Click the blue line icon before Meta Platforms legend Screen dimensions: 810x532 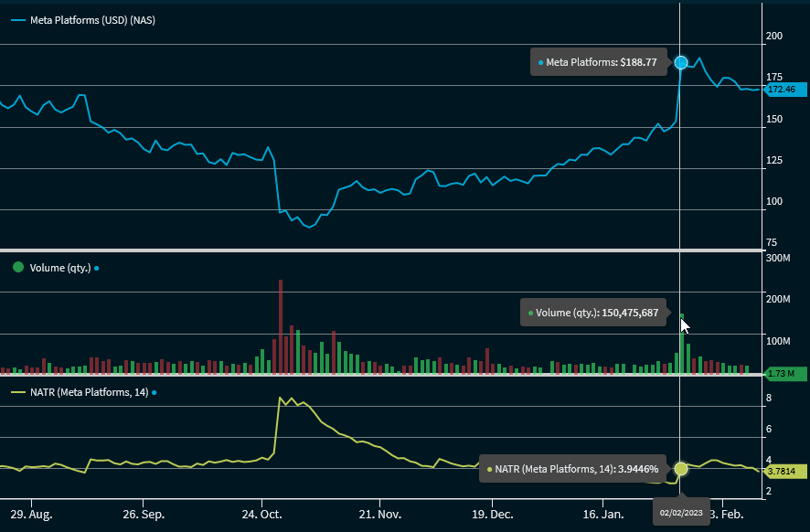click(17, 21)
